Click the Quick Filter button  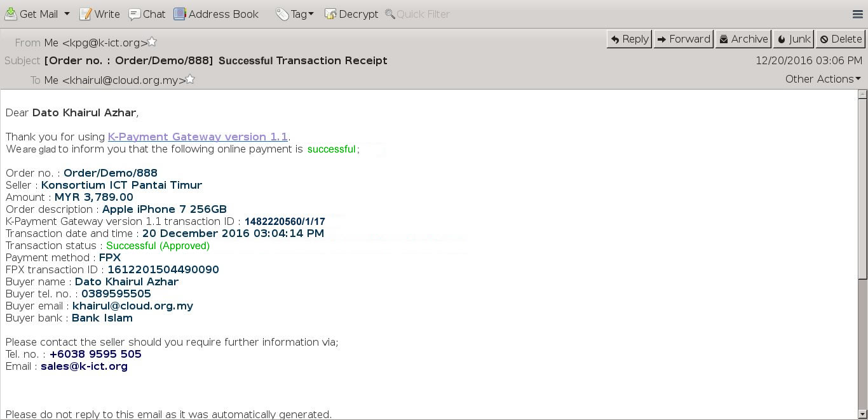(x=417, y=14)
